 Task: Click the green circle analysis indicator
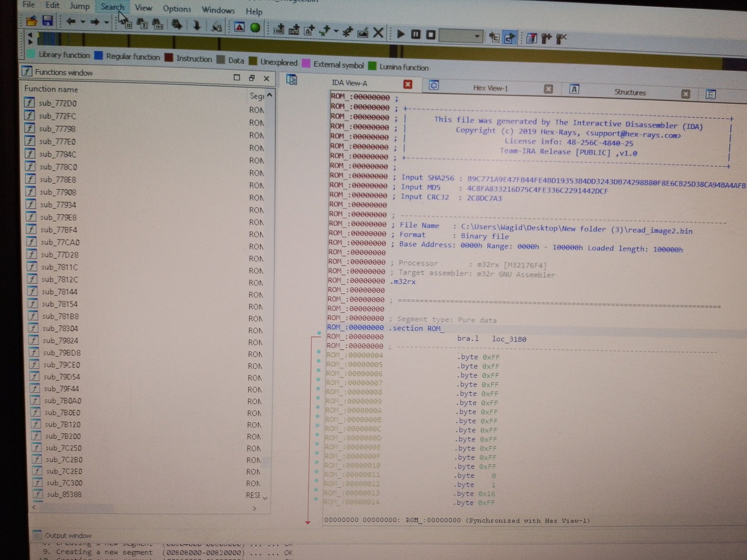[255, 28]
